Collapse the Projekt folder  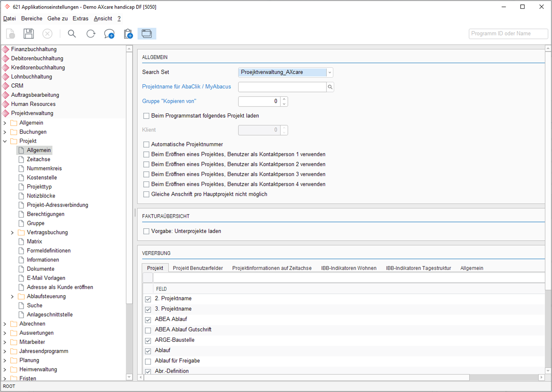click(5, 141)
